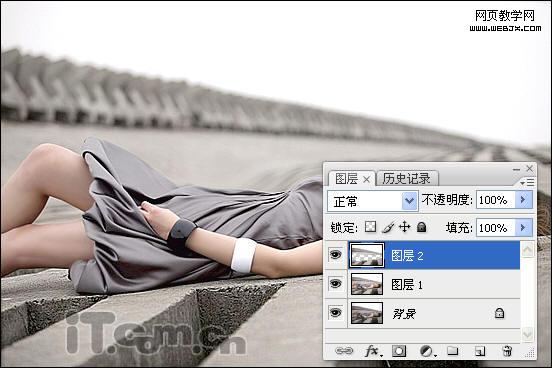Hide 图层 1 with eye icon
The image size is (552, 368).
click(x=335, y=283)
